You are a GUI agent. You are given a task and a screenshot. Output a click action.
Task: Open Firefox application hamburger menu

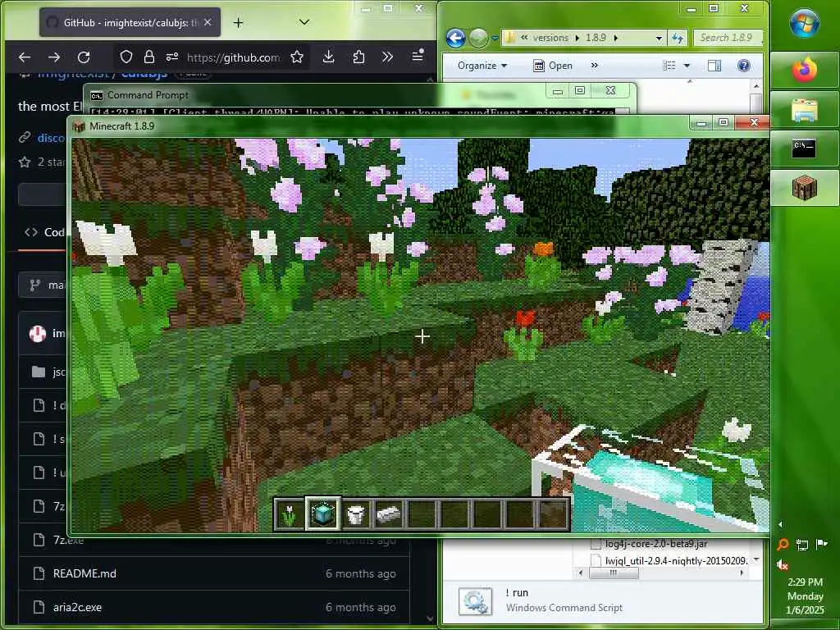[x=418, y=56]
